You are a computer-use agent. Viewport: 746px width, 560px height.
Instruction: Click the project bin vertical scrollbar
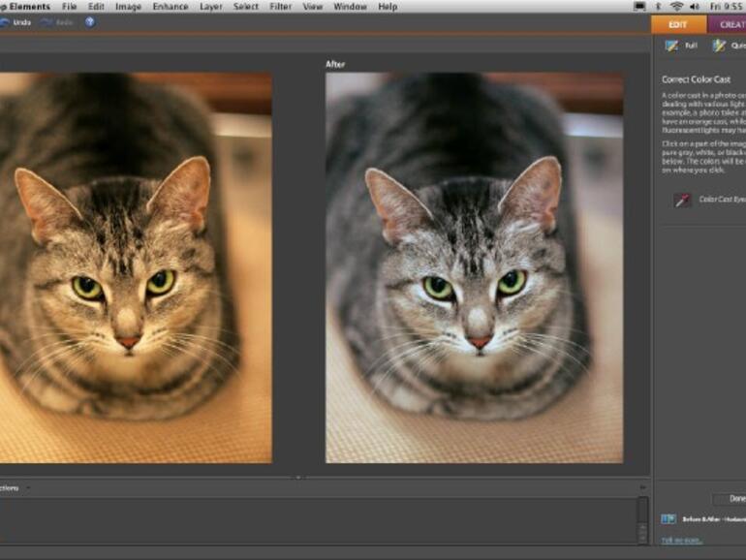[641, 517]
